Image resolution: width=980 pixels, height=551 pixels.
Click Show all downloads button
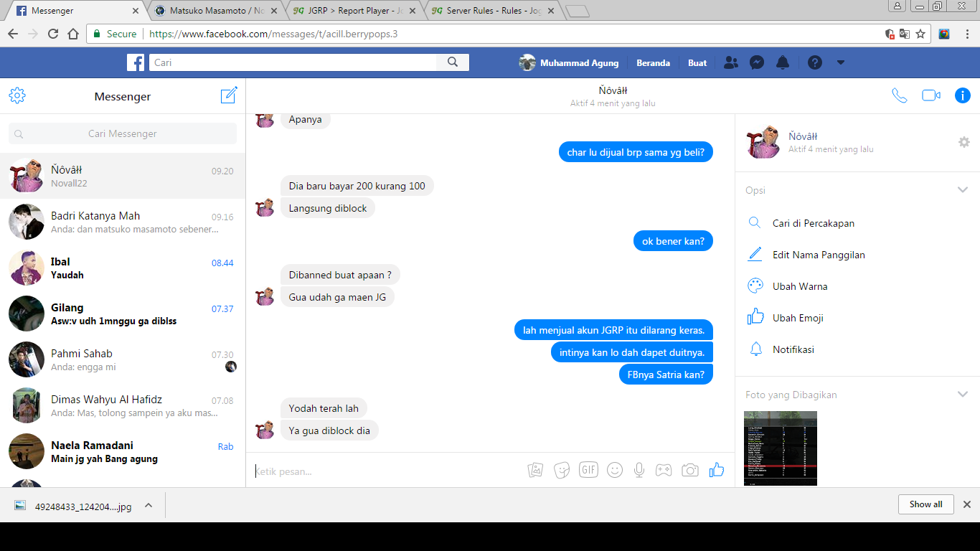925,504
